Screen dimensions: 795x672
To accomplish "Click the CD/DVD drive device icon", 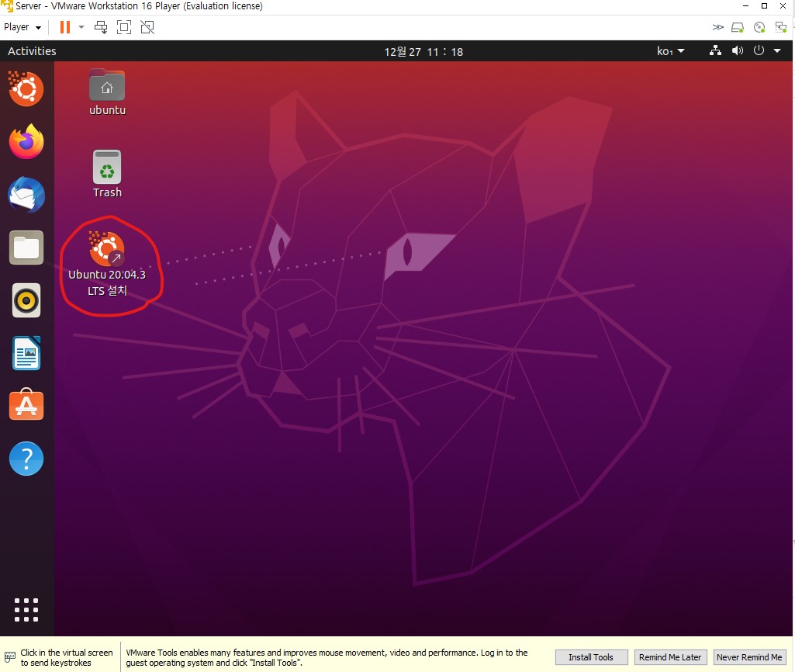I will [x=759, y=27].
